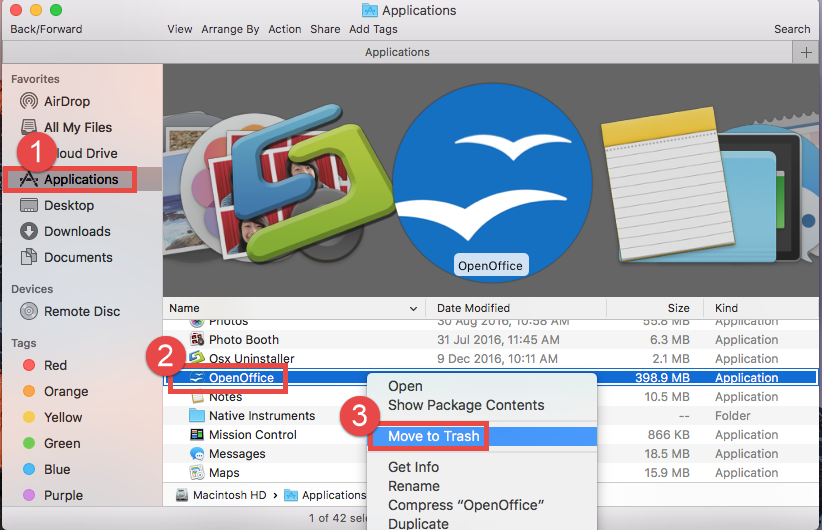Screen dimensions: 822x530
Task: Click the Back/Forward toolbar control
Action: [x=46, y=29]
